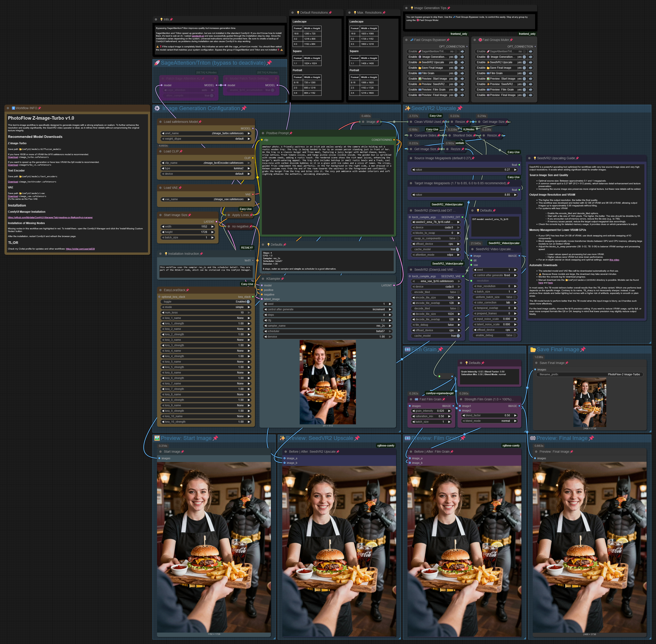The width and height of the screenshot is (656, 644).
Task: Click go-to arrow for Film Grain in Muter
Action: coord(531,73)
